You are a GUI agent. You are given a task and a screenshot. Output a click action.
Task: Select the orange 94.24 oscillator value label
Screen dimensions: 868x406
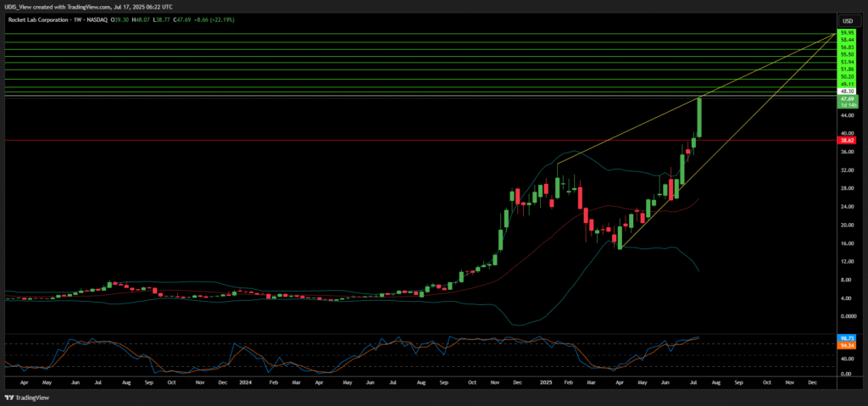pos(846,345)
